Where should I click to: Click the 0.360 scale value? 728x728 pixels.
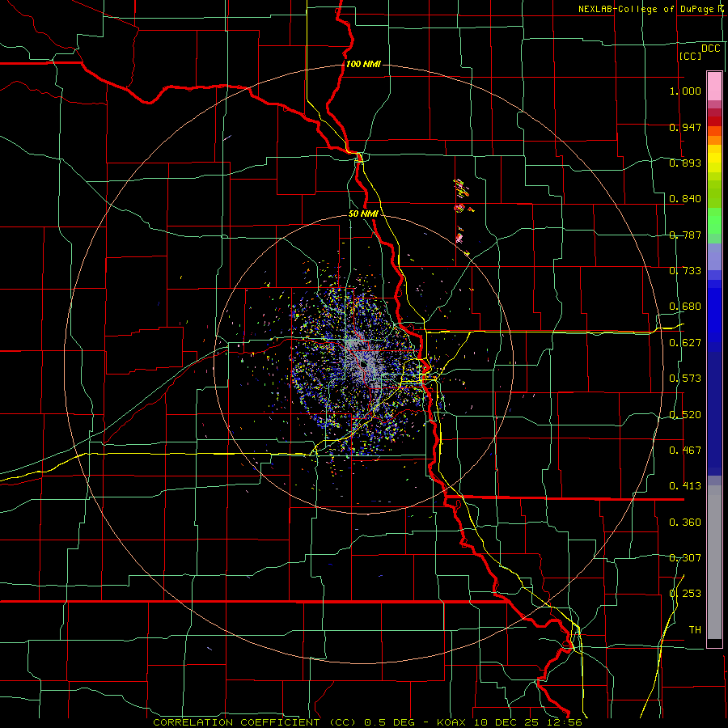(685, 523)
